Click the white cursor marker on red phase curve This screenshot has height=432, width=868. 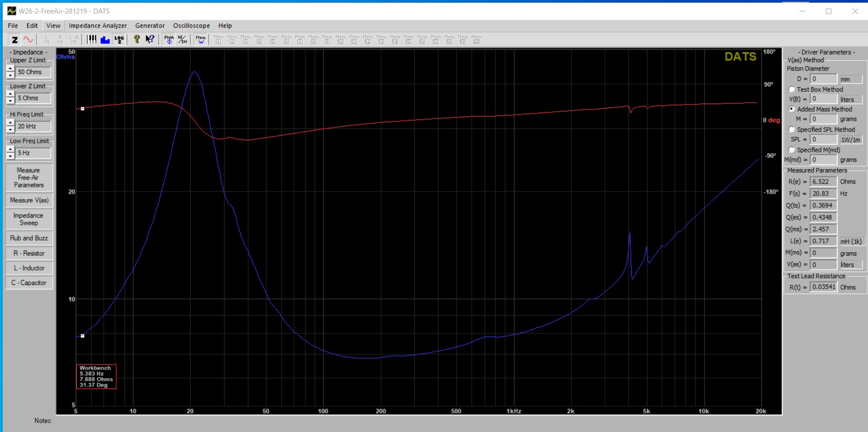(82, 109)
